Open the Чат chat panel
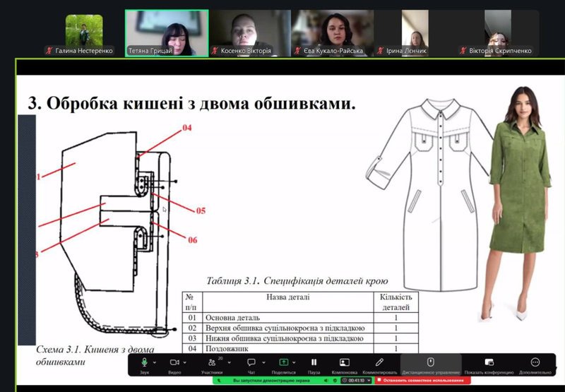 point(251,362)
